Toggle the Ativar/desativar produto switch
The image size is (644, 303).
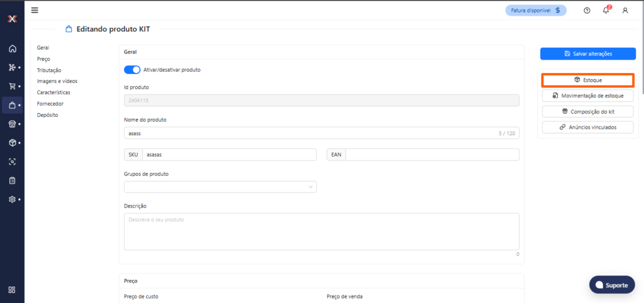(132, 70)
